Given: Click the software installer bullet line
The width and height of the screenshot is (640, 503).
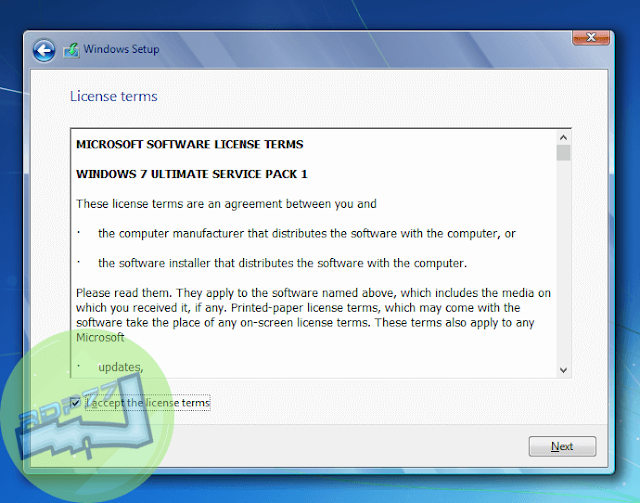Looking at the screenshot, I should pyautogui.click(x=272, y=263).
